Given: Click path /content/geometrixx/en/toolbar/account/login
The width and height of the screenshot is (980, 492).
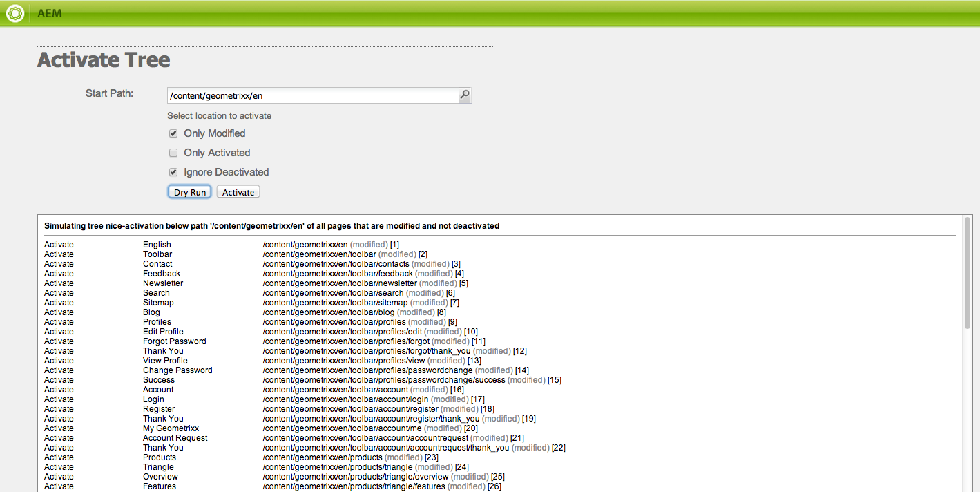Looking at the screenshot, I should pos(346,399).
